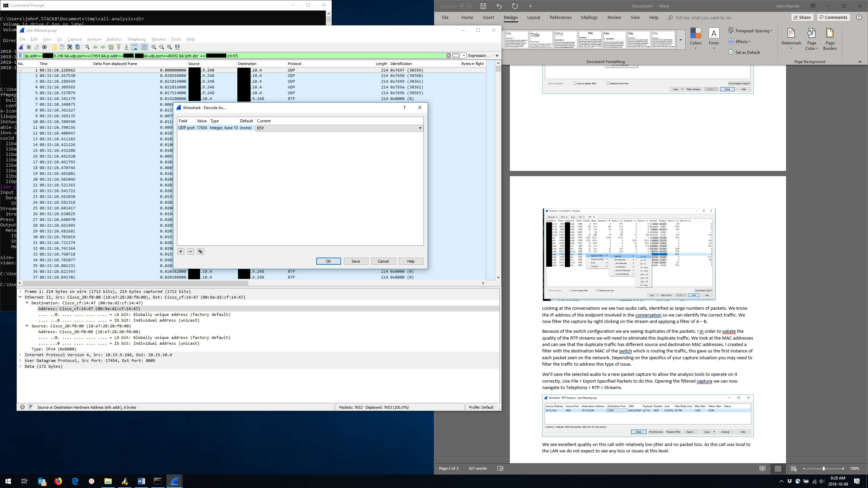Viewport: 868px width, 488px height.
Task: Remove Decode As entry with minus button
Action: 191,251
